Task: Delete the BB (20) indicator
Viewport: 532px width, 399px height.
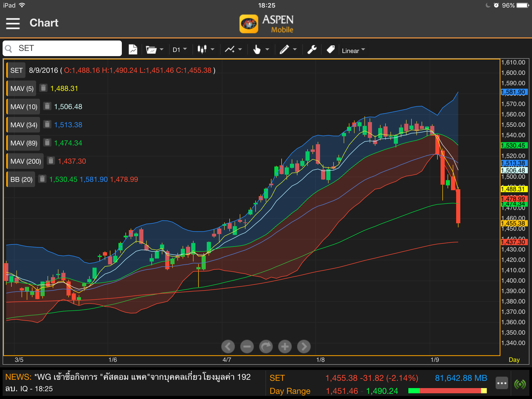Action: 42,179
